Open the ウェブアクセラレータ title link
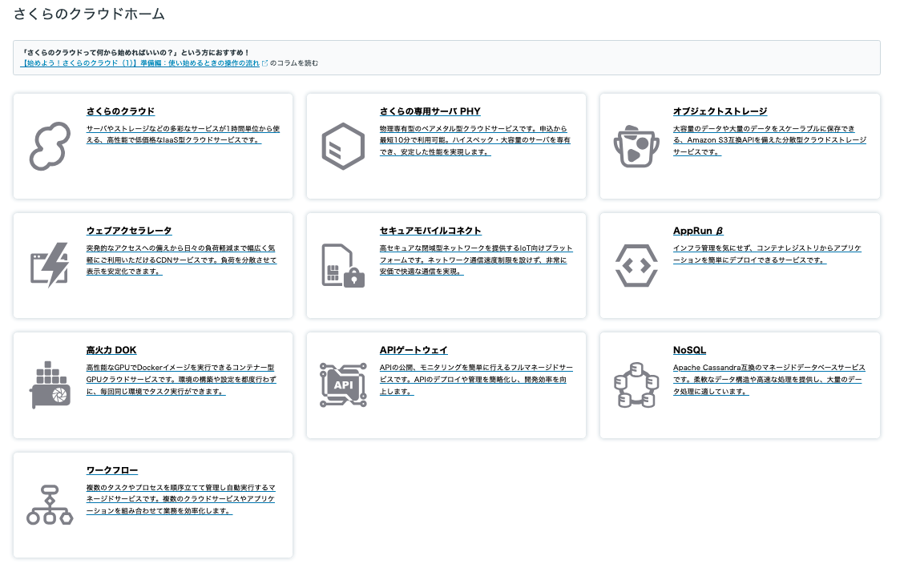Image resolution: width=900 pixels, height=588 pixels. pyautogui.click(x=129, y=231)
